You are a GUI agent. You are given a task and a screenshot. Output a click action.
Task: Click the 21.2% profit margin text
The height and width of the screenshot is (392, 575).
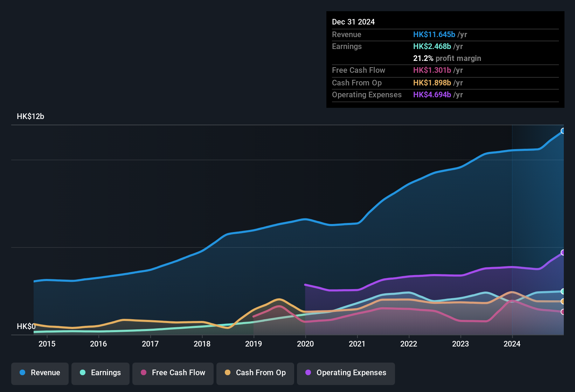point(447,58)
